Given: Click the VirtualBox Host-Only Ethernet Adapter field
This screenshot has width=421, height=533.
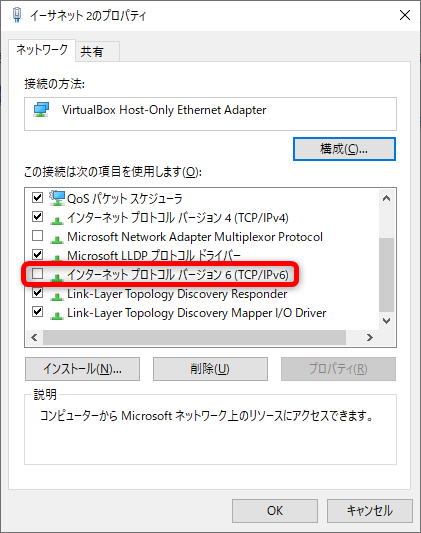Looking at the screenshot, I should tap(210, 114).
